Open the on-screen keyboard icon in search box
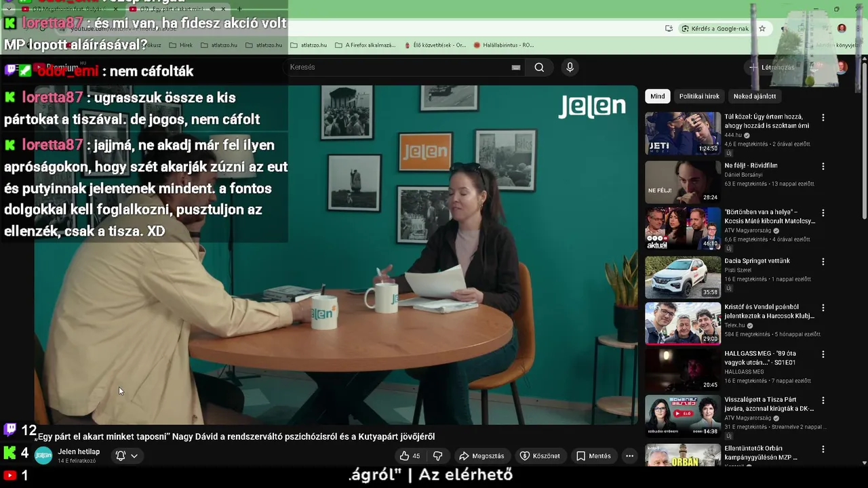This screenshot has height=488, width=868. (516, 67)
